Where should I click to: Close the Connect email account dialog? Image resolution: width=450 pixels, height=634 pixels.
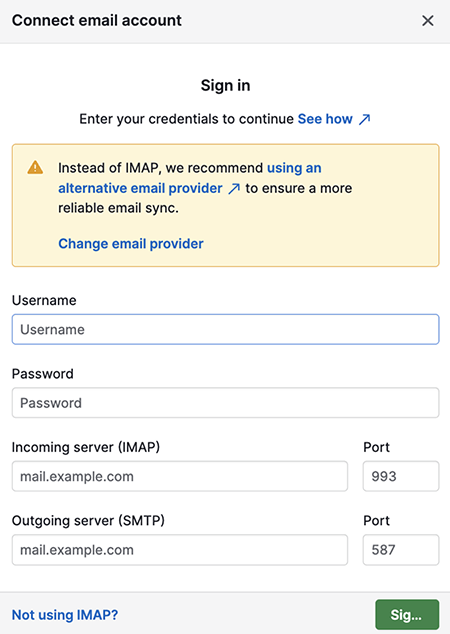coord(428,21)
